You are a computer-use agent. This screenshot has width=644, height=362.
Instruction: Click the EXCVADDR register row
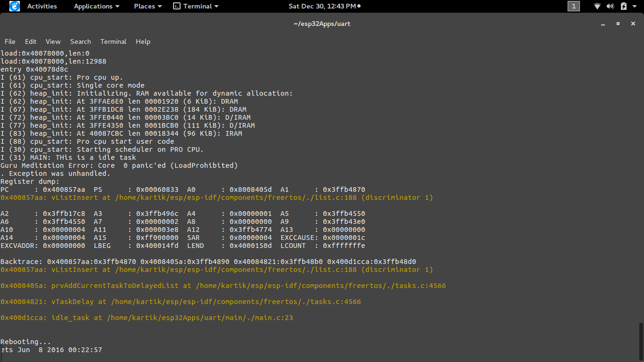point(183,246)
